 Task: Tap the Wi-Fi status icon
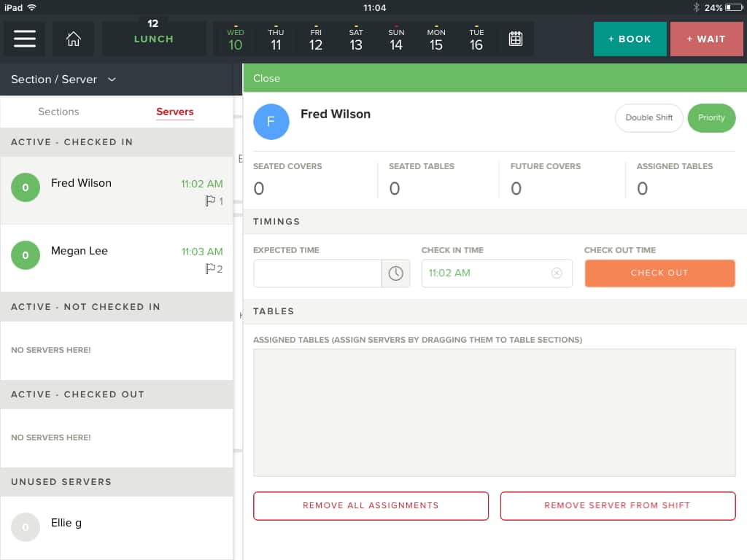pos(31,7)
